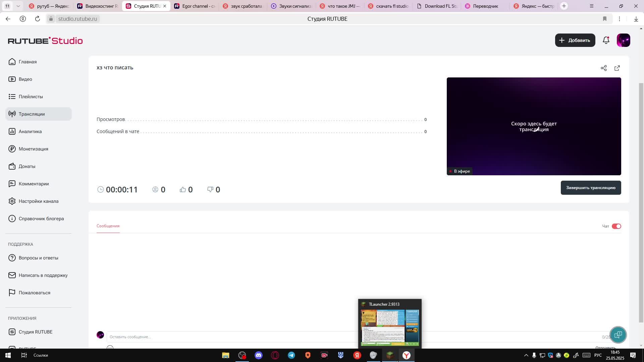644x362 pixels.
Task: Switch to Download FL Studio tab
Action: click(x=437, y=6)
